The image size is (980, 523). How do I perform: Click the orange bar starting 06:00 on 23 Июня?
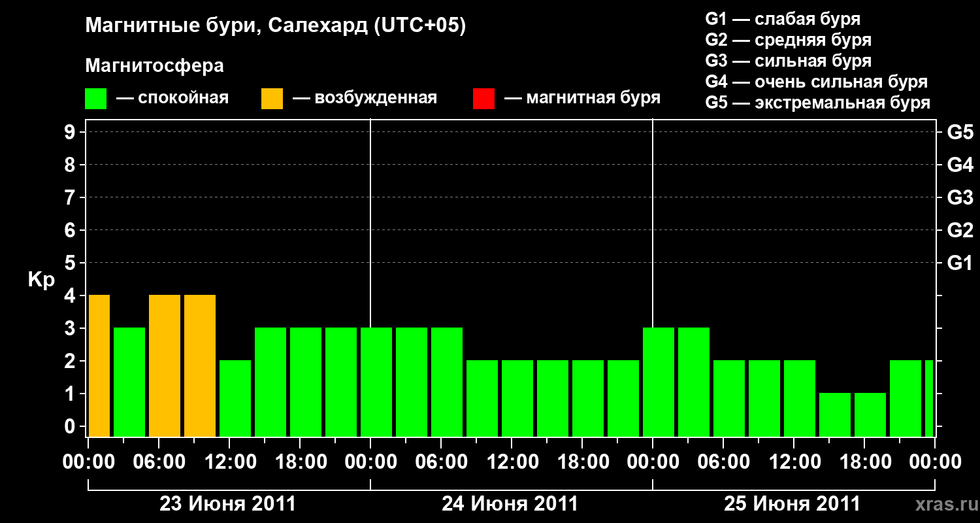tap(165, 365)
